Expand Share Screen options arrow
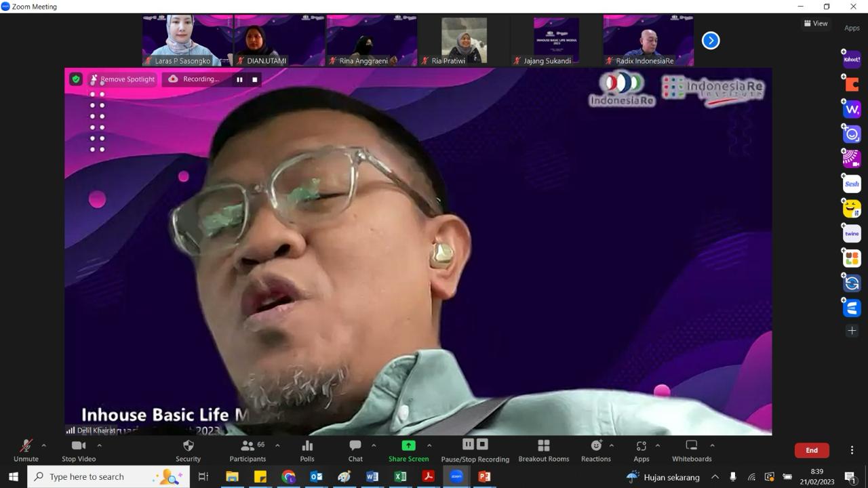Screen dimensions: 868x488 (429, 445)
